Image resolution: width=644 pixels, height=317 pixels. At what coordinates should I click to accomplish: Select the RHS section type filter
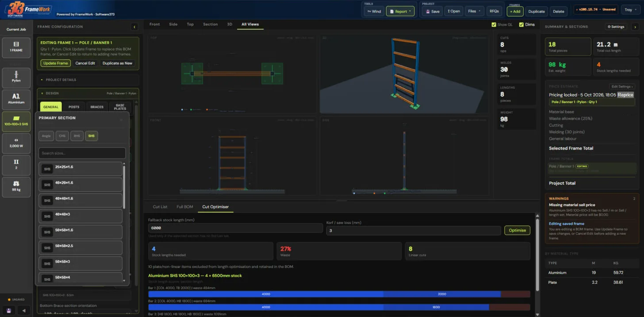[x=77, y=136]
